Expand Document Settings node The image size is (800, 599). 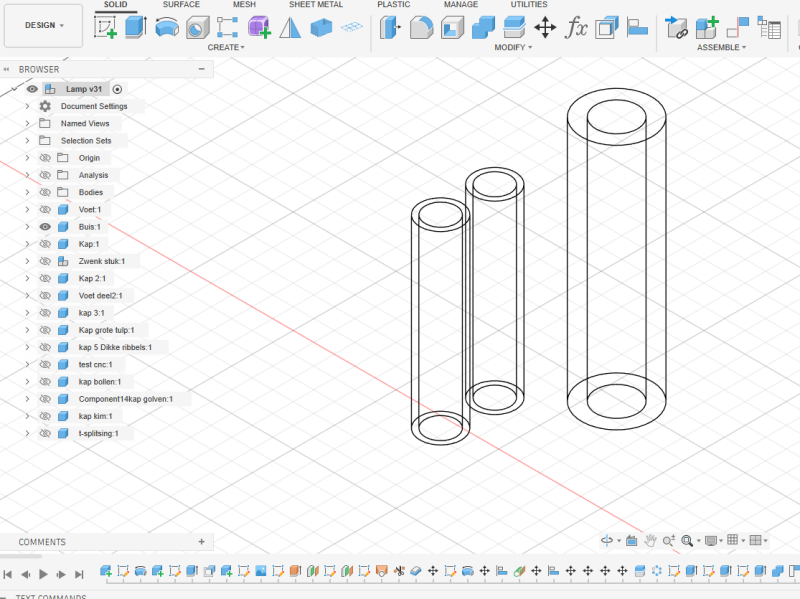28,106
